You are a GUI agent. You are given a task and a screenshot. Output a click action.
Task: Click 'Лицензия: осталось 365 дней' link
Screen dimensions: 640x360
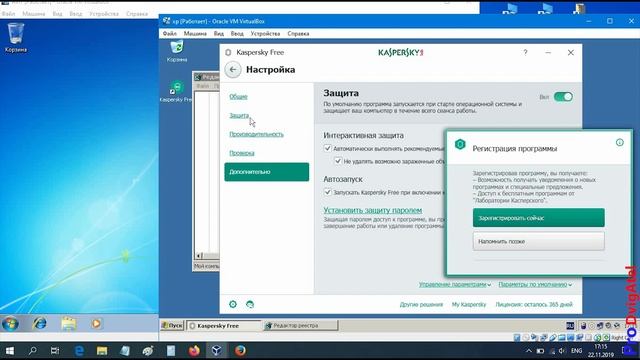[534, 304]
